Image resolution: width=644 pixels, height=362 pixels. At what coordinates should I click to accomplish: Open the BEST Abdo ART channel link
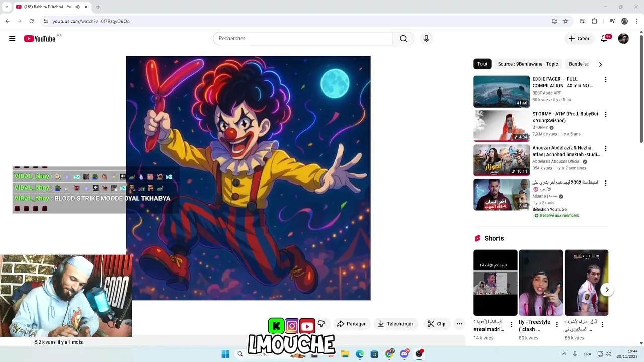546,93
